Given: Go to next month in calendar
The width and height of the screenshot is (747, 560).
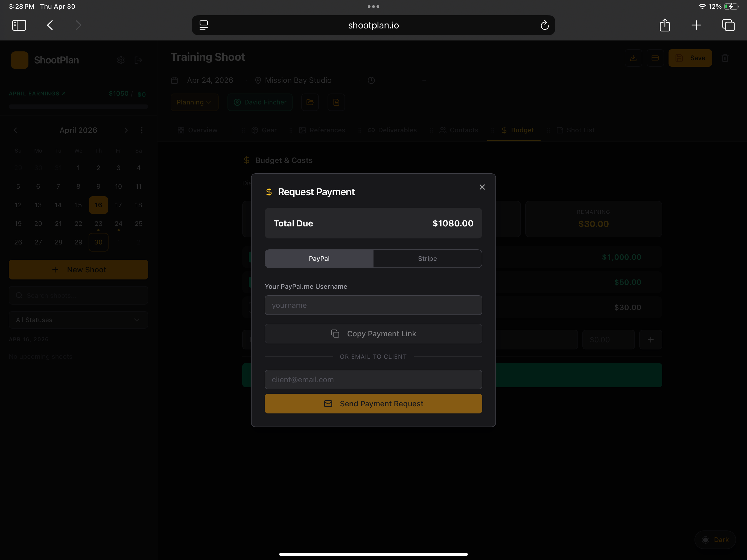Looking at the screenshot, I should pyautogui.click(x=126, y=130).
